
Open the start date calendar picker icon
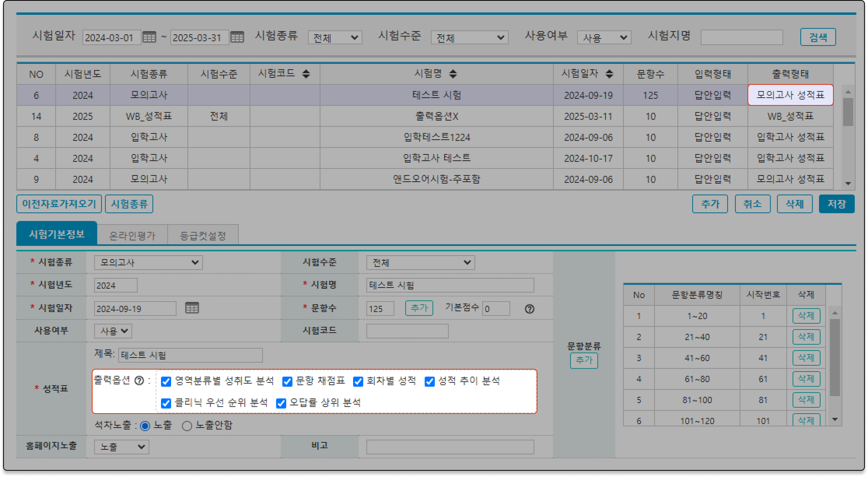(x=149, y=37)
